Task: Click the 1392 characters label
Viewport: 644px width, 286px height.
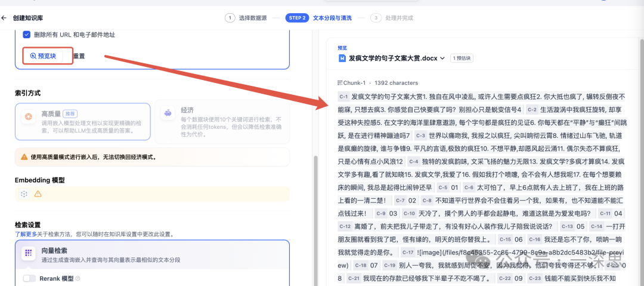Action: coord(396,83)
